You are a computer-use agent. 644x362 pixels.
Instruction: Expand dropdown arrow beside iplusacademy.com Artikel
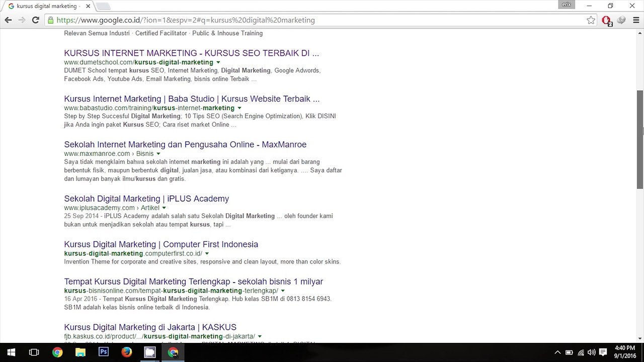[164, 208]
